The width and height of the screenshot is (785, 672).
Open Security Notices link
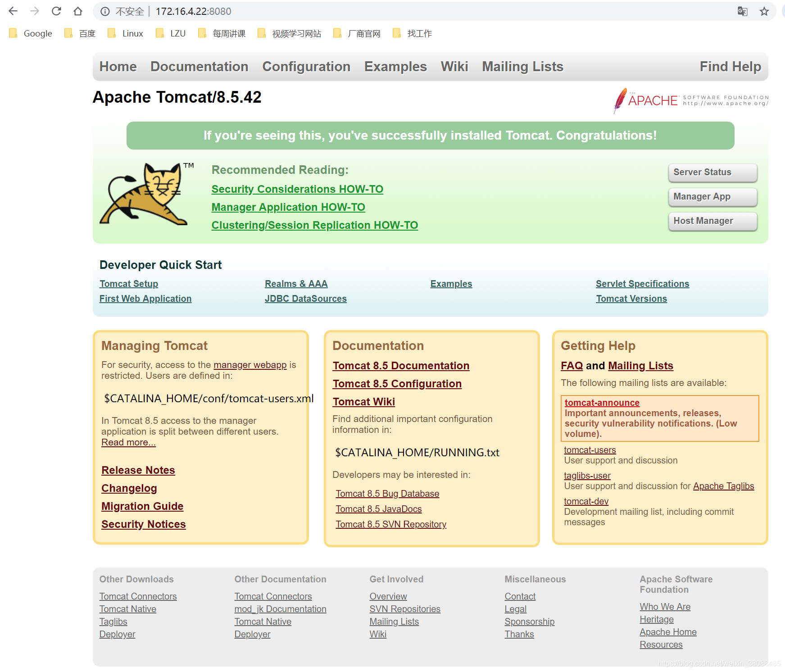(x=144, y=524)
